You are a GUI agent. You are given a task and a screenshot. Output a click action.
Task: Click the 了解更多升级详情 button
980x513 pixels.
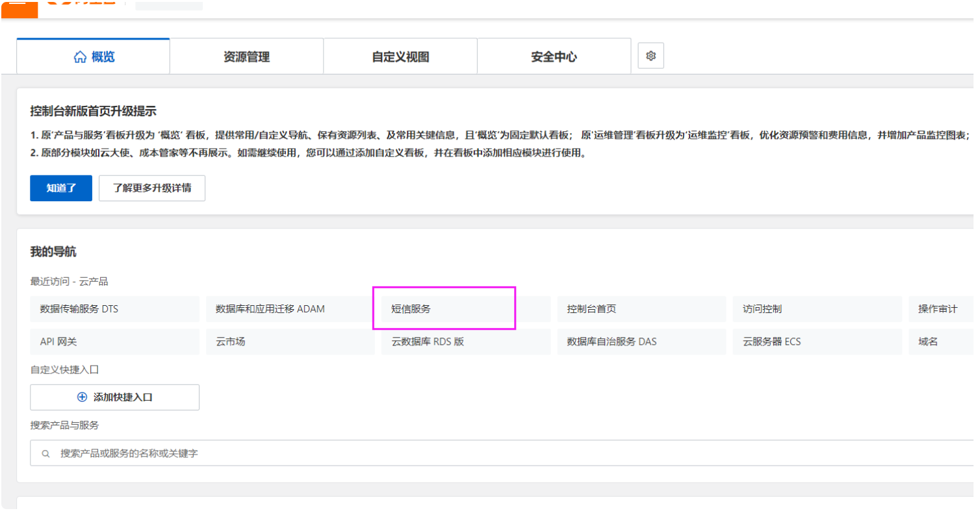[152, 188]
